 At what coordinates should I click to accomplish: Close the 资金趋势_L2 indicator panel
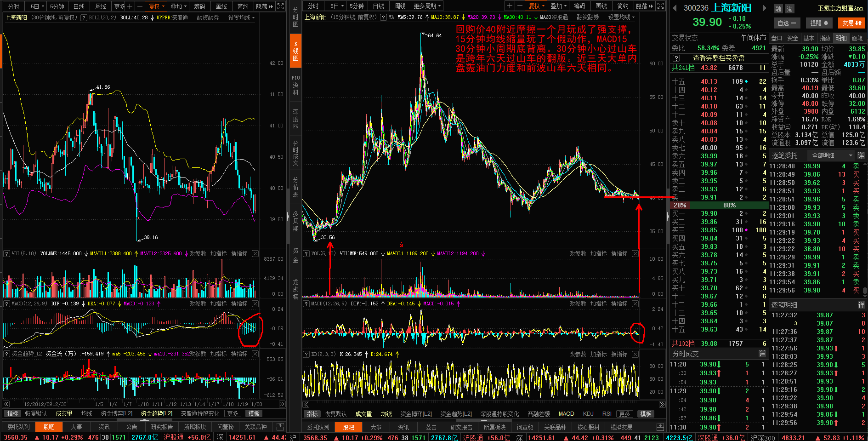255,354
